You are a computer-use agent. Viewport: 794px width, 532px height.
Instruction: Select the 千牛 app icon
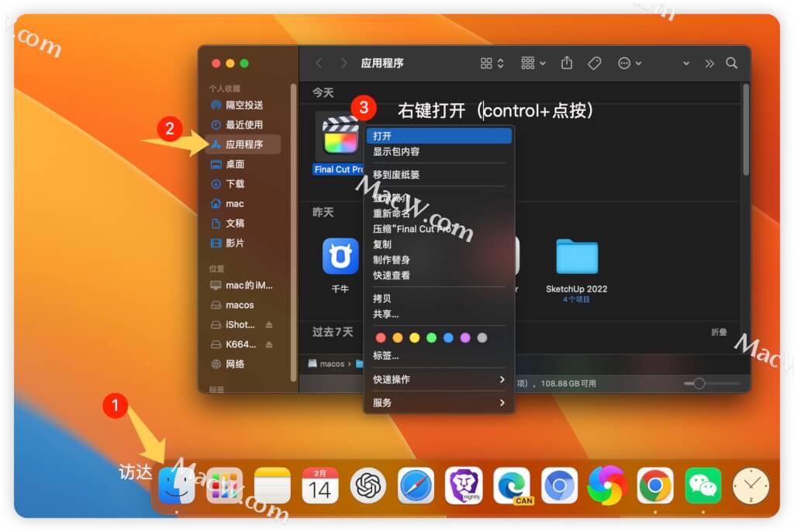(x=340, y=255)
